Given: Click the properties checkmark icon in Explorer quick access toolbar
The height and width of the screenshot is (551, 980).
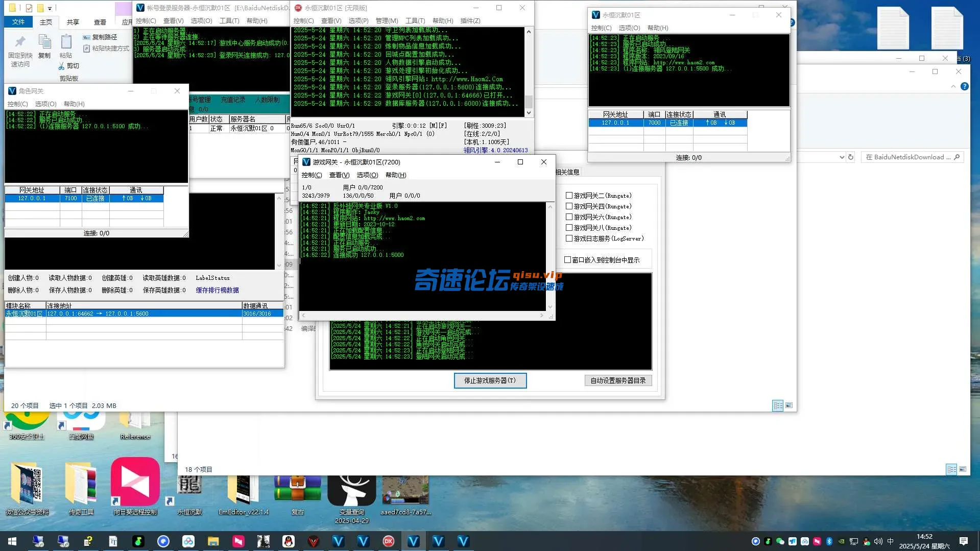Looking at the screenshot, I should click(x=29, y=8).
